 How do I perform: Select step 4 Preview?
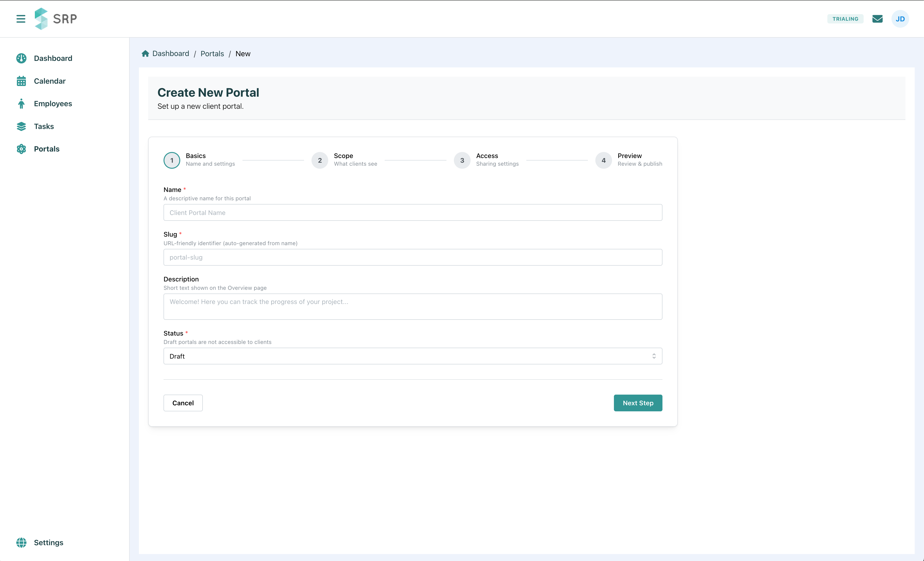pos(603,160)
